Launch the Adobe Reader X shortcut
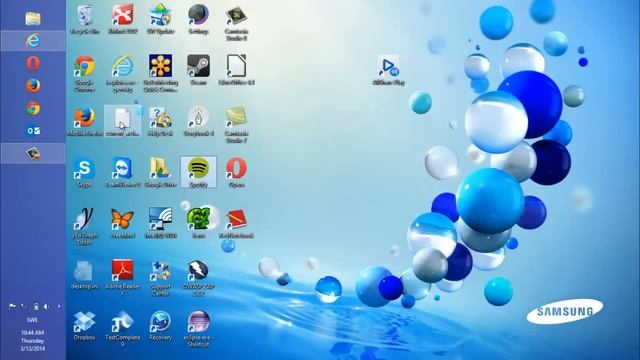This screenshot has height=360, width=640. (122, 278)
